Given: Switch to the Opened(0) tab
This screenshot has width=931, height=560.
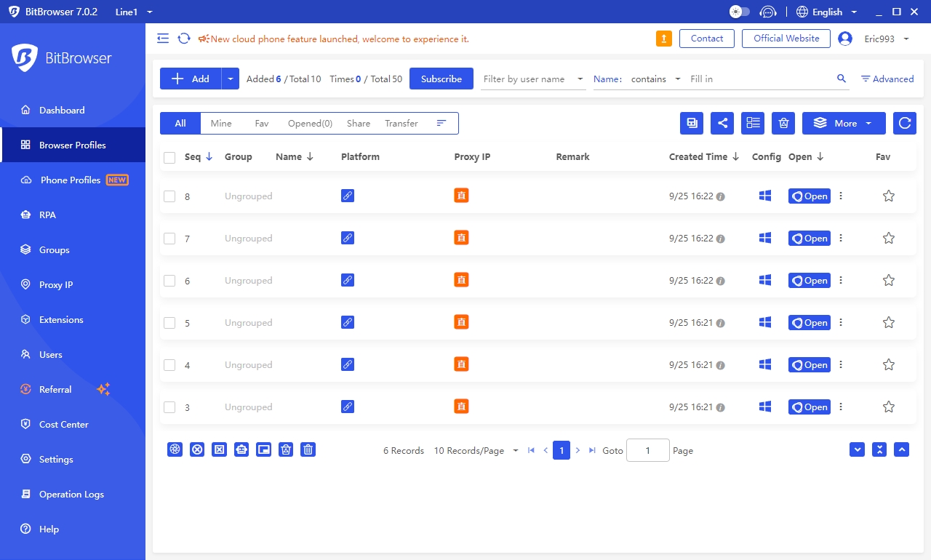Looking at the screenshot, I should pos(310,124).
